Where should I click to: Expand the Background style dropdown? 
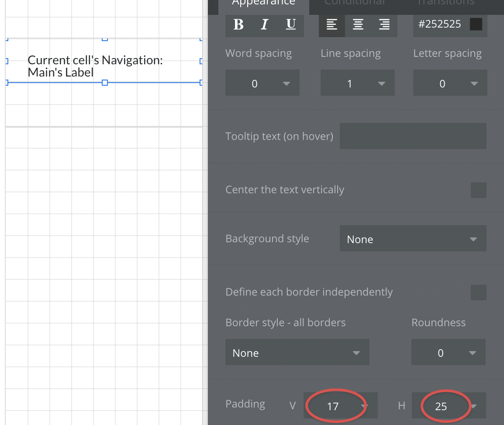point(413,239)
